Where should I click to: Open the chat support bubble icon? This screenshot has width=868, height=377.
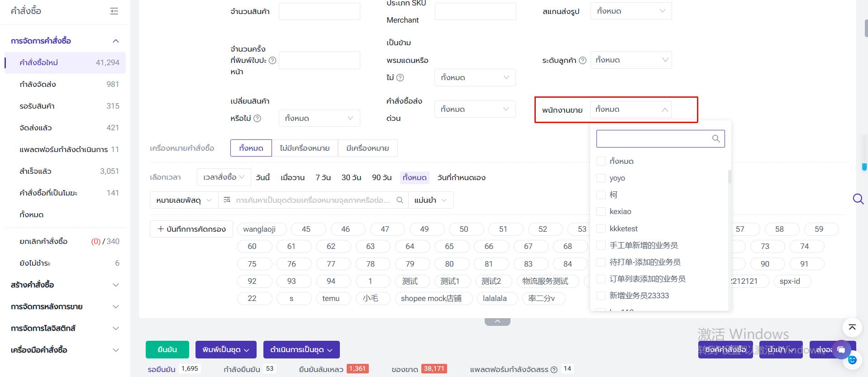pyautogui.click(x=841, y=349)
